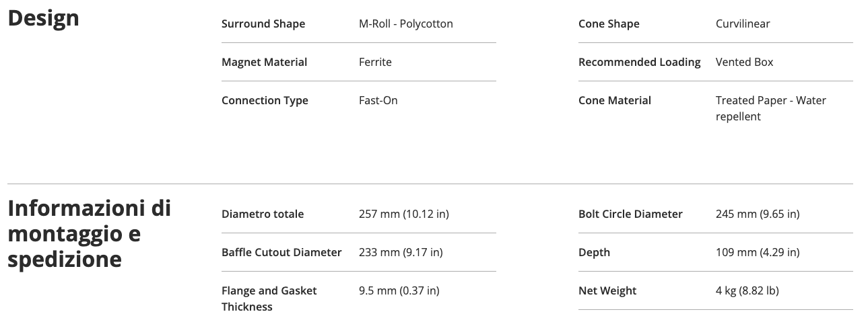The height and width of the screenshot is (316, 868).
Task: Select the Diametro totale label
Action: tap(263, 214)
